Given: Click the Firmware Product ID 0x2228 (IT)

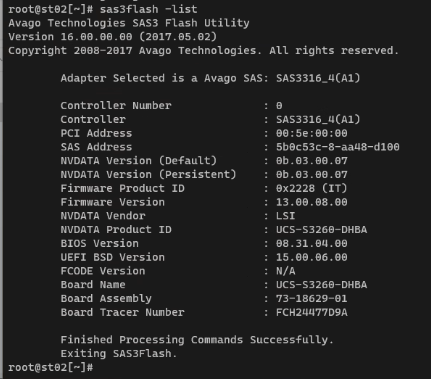Looking at the screenshot, I should 312,188.
